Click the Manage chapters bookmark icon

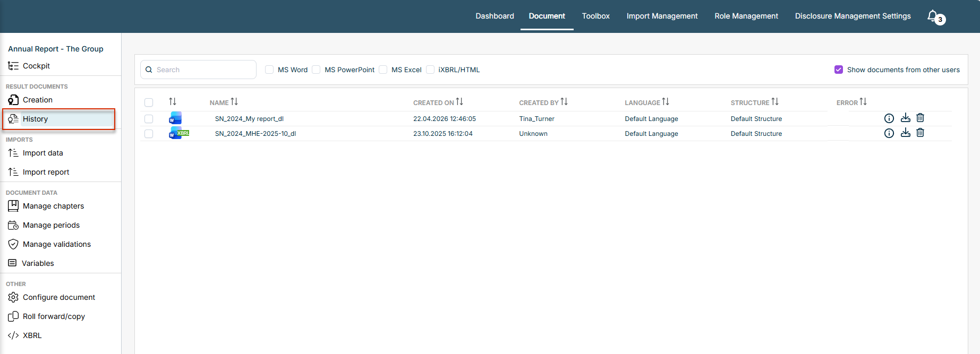point(13,206)
